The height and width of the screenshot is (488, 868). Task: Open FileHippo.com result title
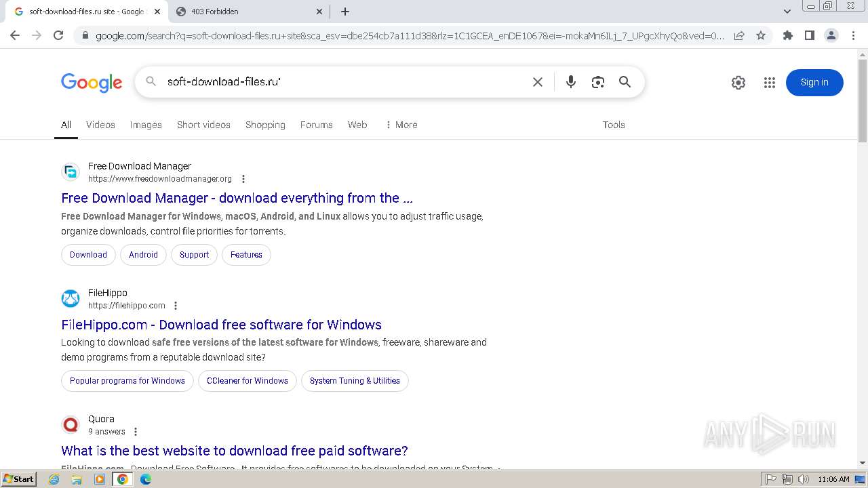[221, 325]
